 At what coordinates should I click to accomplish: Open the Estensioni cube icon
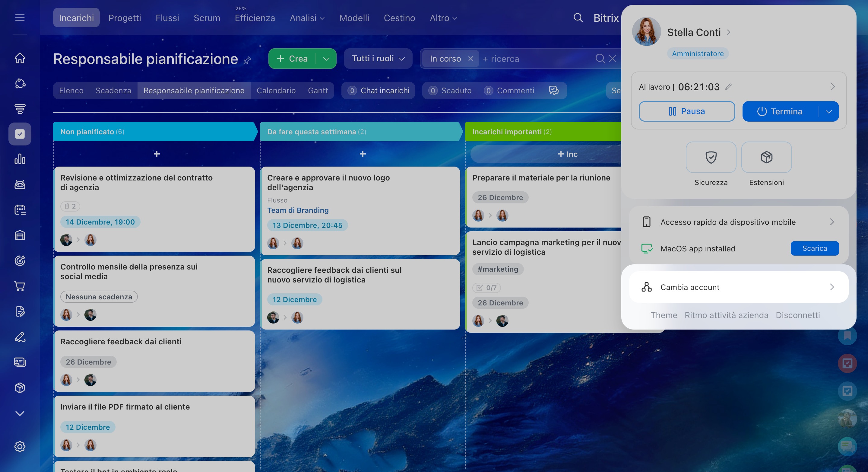click(766, 157)
